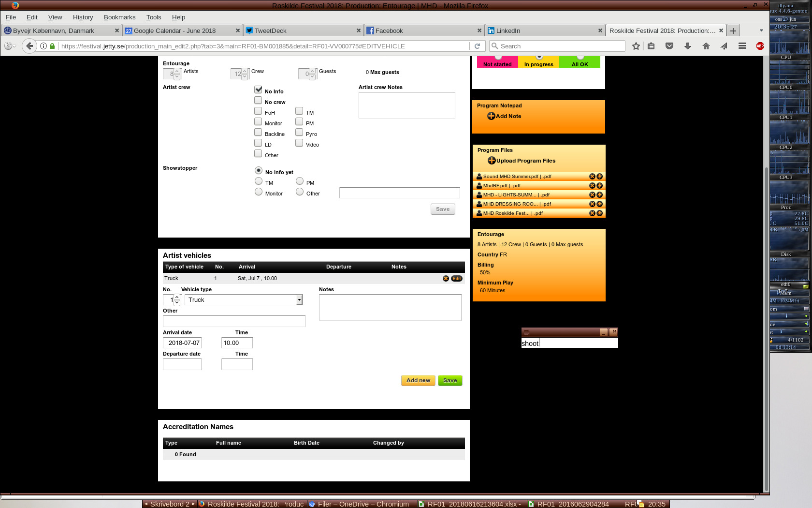Image resolution: width=812 pixels, height=508 pixels.
Task: Click the Departure date input field
Action: [182, 364]
